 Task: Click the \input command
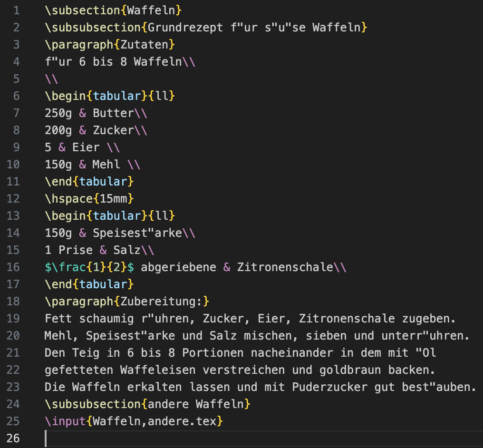tap(65, 421)
